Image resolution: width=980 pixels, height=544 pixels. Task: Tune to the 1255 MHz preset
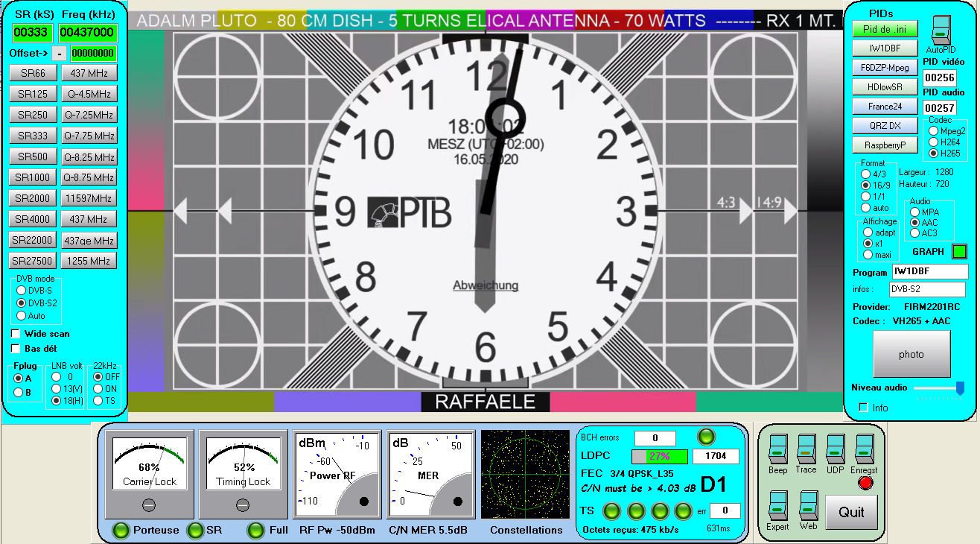[x=89, y=261]
